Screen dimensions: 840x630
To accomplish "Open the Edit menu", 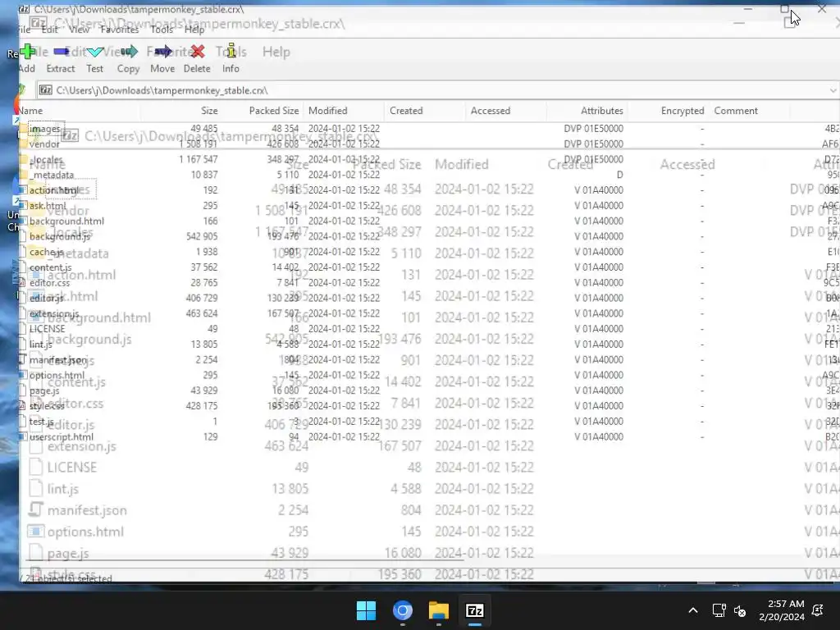I will pyautogui.click(x=49, y=30).
